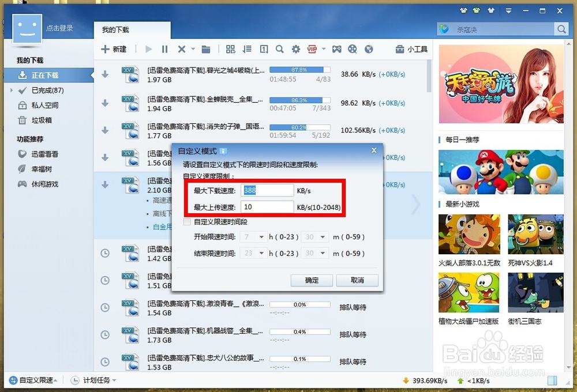The height and width of the screenshot is (392, 577).
Task: Click 点击登录 to sign in
Action: click(59, 28)
